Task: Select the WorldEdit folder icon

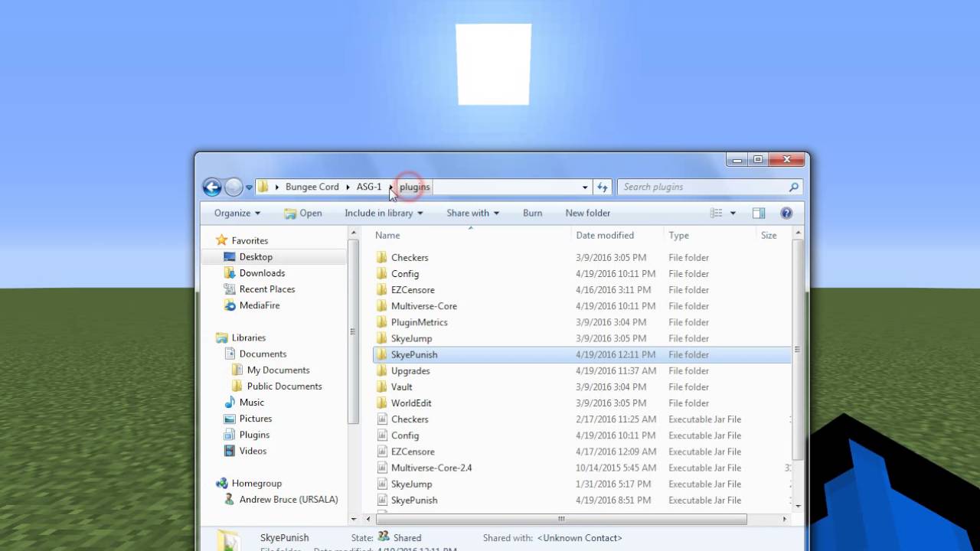Action: tap(382, 403)
